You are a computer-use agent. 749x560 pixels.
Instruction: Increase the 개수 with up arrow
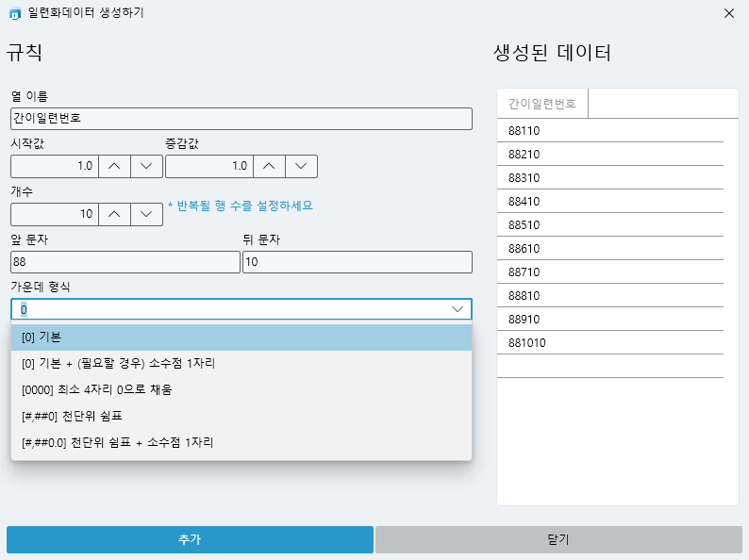[114, 214]
